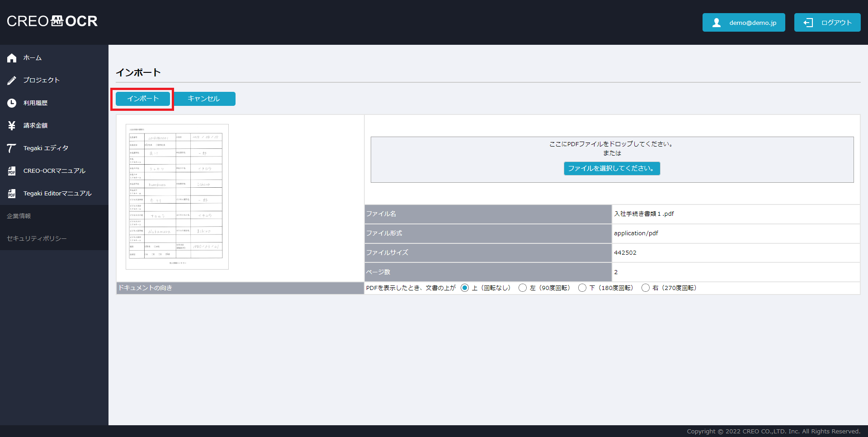Click the CREO OCR logo
The width and height of the screenshot is (868, 437).
(x=52, y=21)
